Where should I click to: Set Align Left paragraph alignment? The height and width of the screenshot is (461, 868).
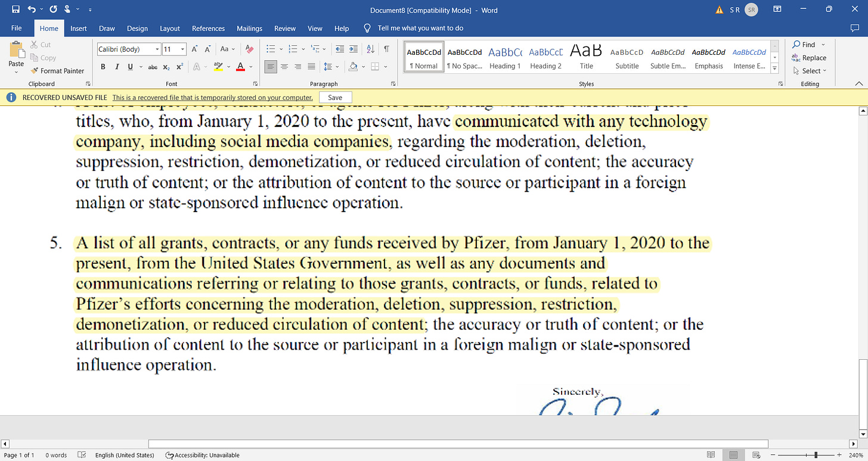pyautogui.click(x=271, y=67)
